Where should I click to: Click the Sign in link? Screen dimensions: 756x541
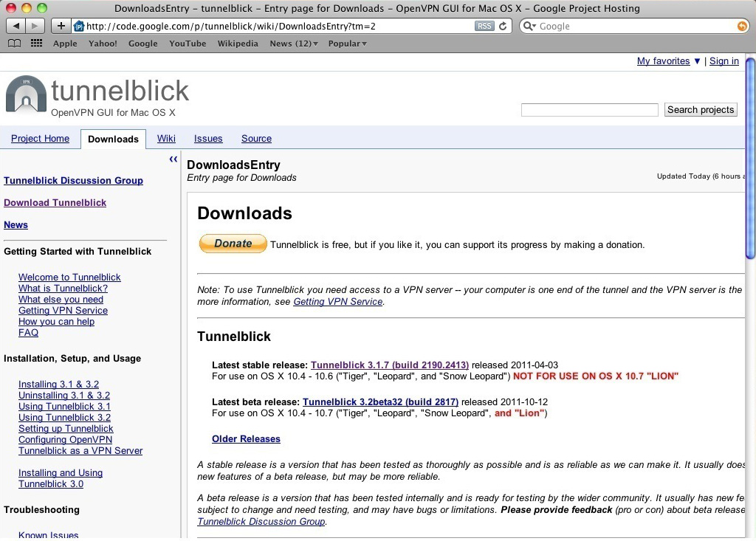pos(724,61)
